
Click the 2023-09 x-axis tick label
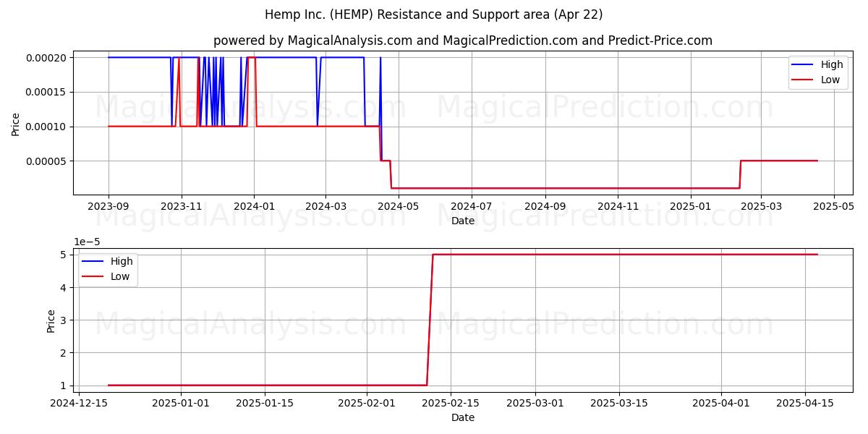click(x=109, y=206)
